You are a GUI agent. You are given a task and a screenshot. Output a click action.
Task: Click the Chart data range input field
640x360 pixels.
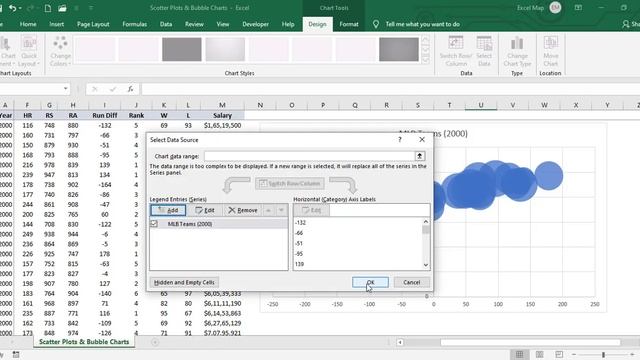click(309, 156)
